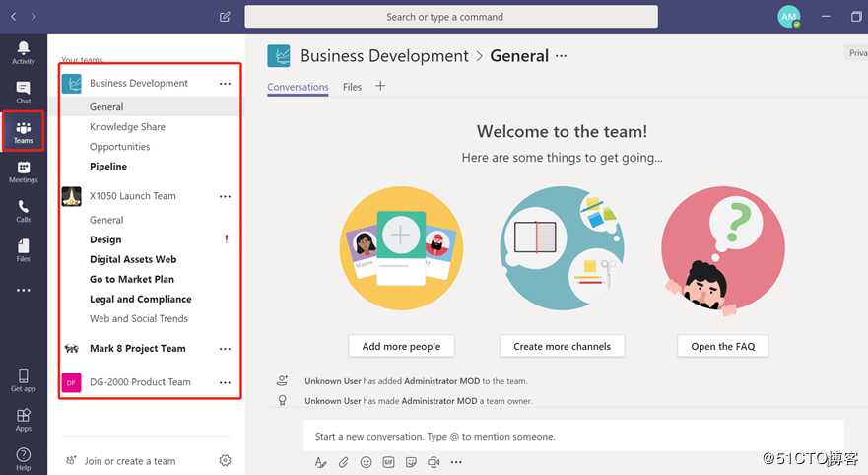Open the Chat icon in sidebar
868x475 pixels.
tap(24, 93)
